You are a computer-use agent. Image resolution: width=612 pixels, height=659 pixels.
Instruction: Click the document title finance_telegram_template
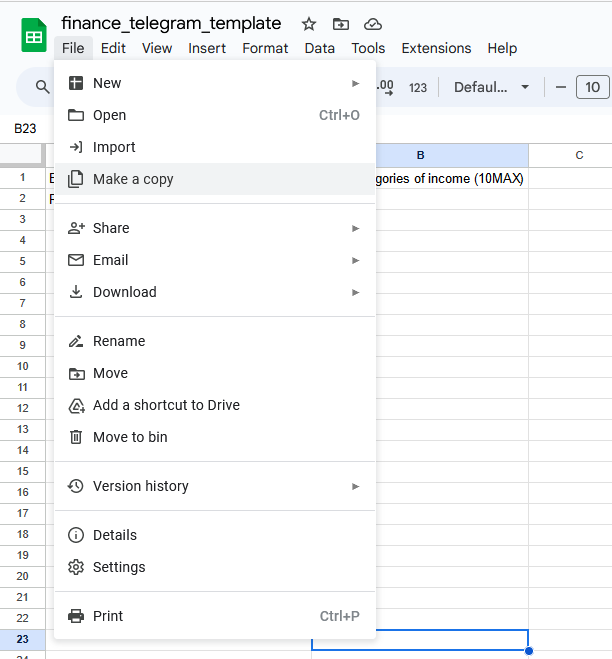coord(171,24)
